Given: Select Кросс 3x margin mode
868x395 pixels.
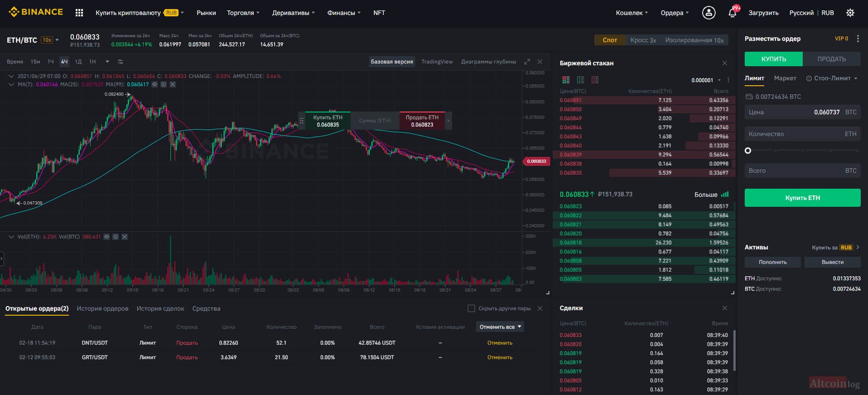Looking at the screenshot, I should [x=643, y=40].
